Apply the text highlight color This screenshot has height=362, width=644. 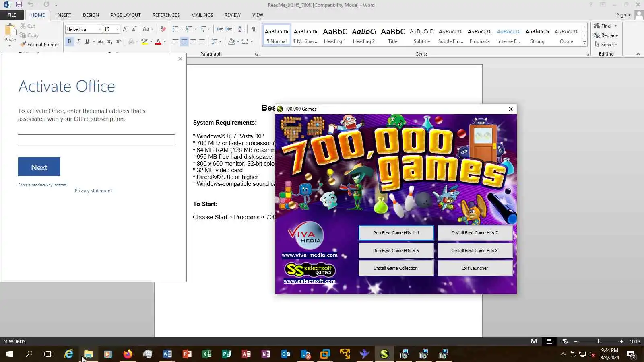144,41
